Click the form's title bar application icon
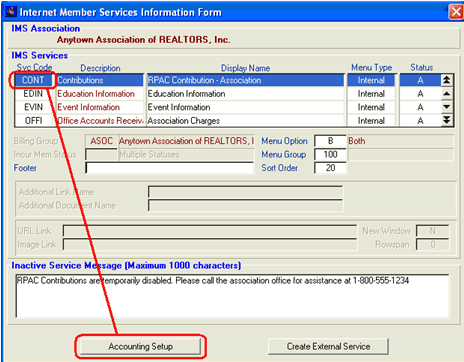 point(11,12)
